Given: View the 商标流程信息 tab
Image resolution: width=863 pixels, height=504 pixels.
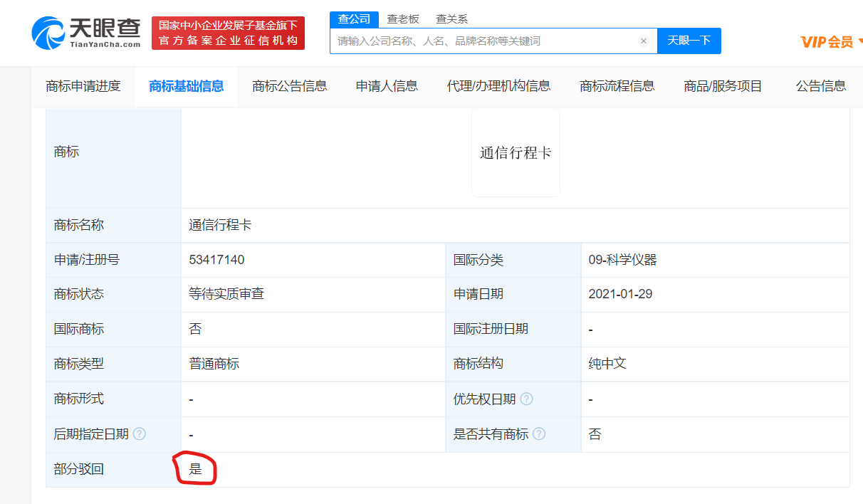Looking at the screenshot, I should [617, 86].
